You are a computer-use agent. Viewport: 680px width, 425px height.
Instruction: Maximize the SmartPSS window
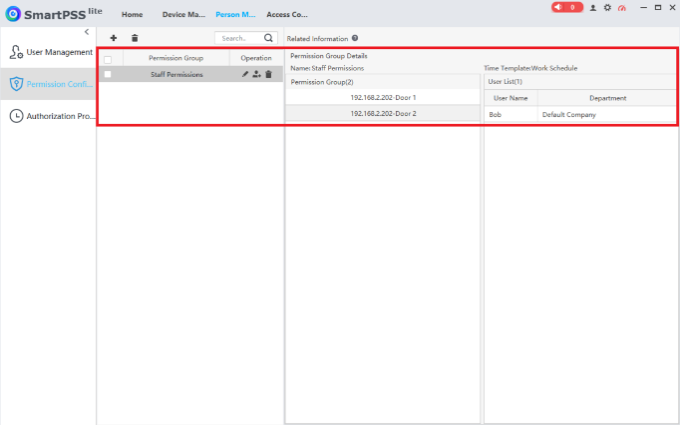(x=658, y=7)
